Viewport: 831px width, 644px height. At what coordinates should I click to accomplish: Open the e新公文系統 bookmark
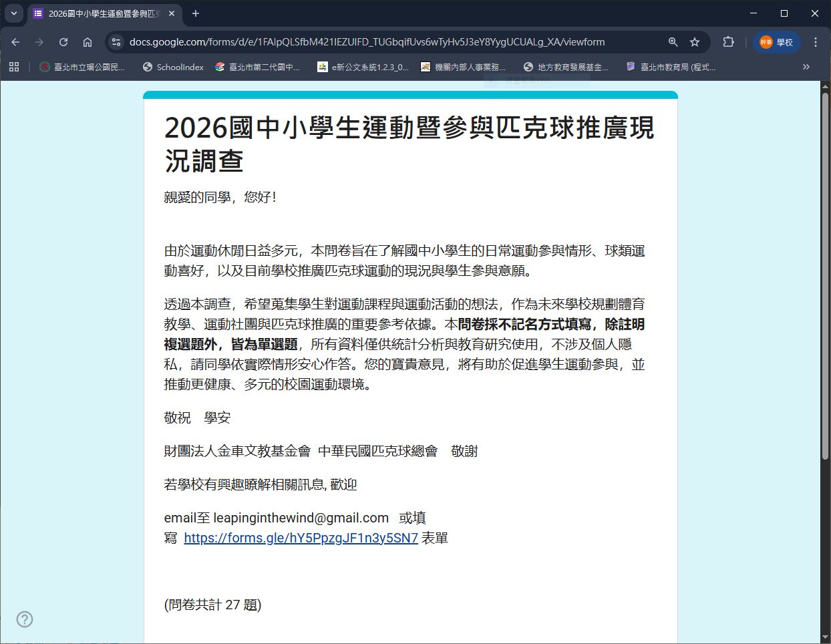point(363,67)
